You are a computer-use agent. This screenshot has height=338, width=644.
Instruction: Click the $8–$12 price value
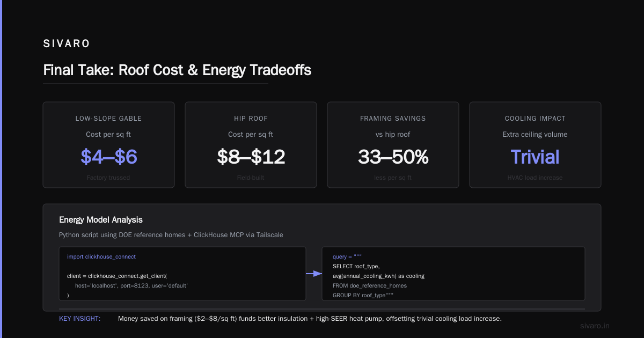point(251,157)
